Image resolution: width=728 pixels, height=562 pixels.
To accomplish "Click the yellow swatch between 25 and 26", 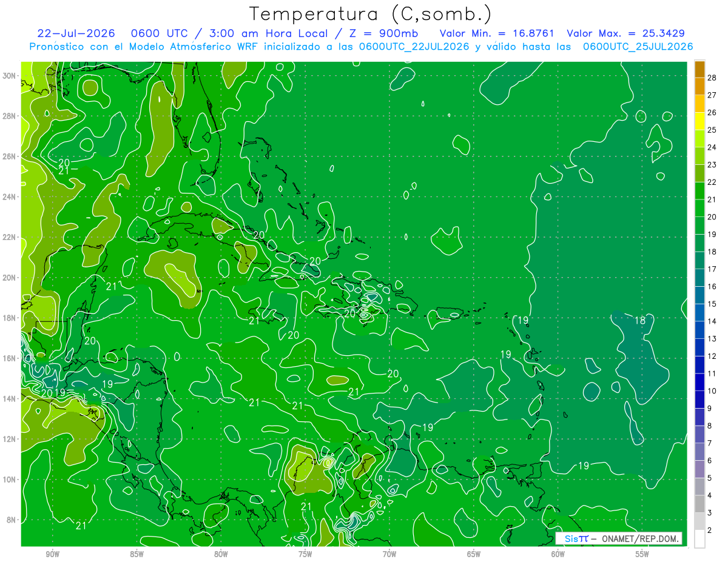I will coord(699,121).
